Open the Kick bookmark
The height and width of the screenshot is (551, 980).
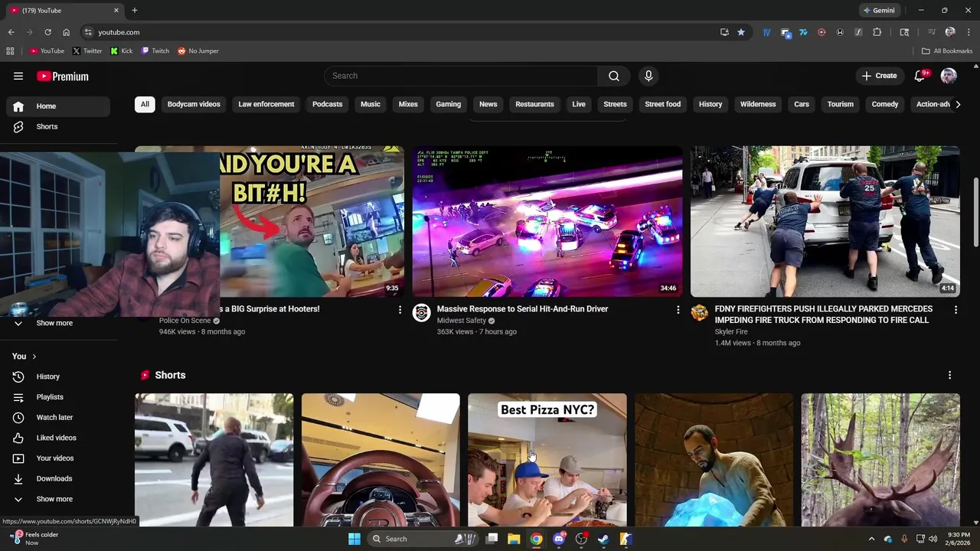click(122, 51)
